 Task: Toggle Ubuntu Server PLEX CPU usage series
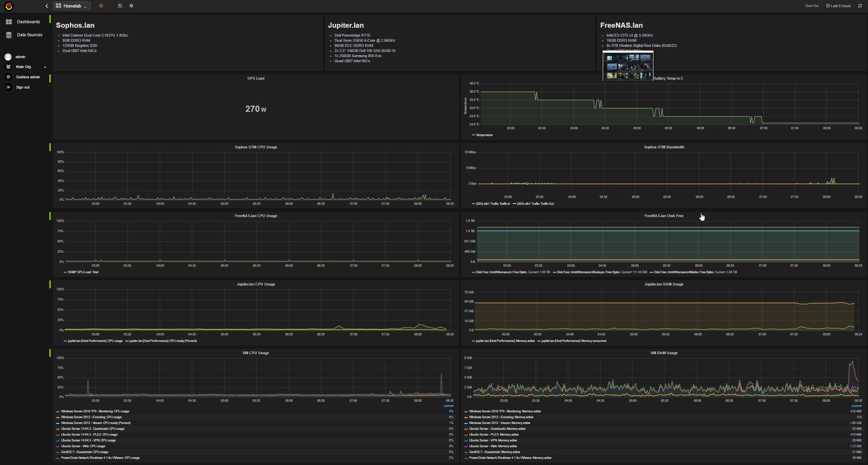point(89,435)
